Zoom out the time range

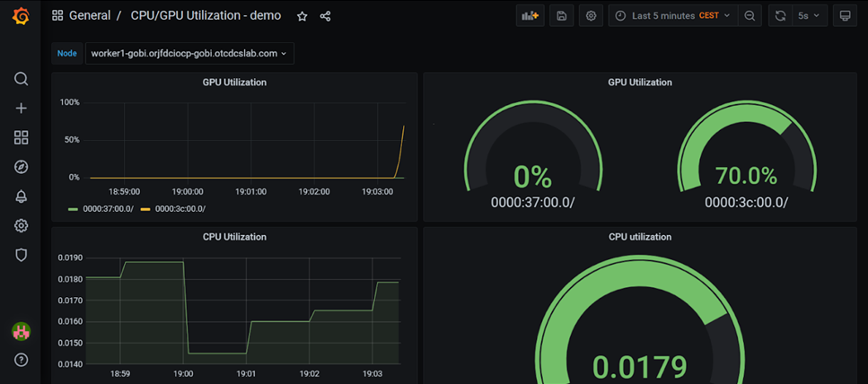pyautogui.click(x=750, y=16)
